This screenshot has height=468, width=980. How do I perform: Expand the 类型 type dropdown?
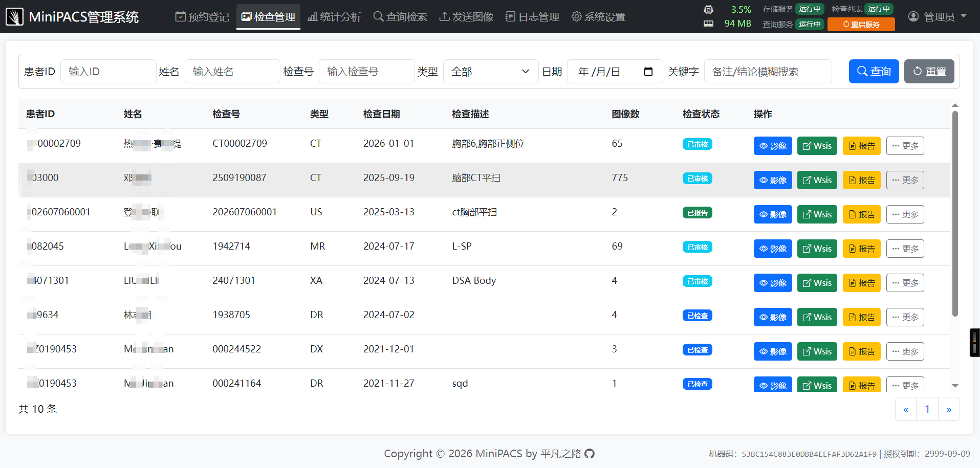click(x=490, y=72)
